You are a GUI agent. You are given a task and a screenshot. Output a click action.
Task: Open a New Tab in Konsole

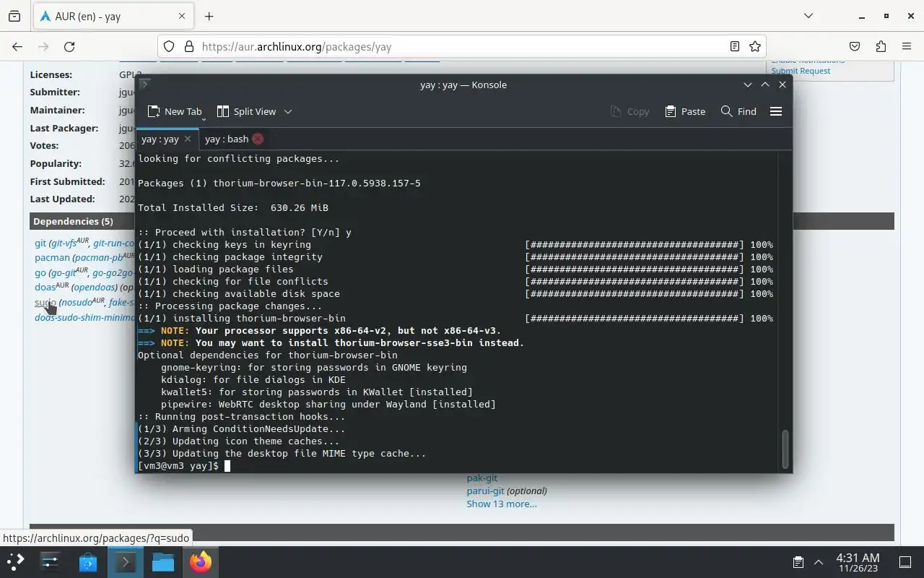click(174, 111)
